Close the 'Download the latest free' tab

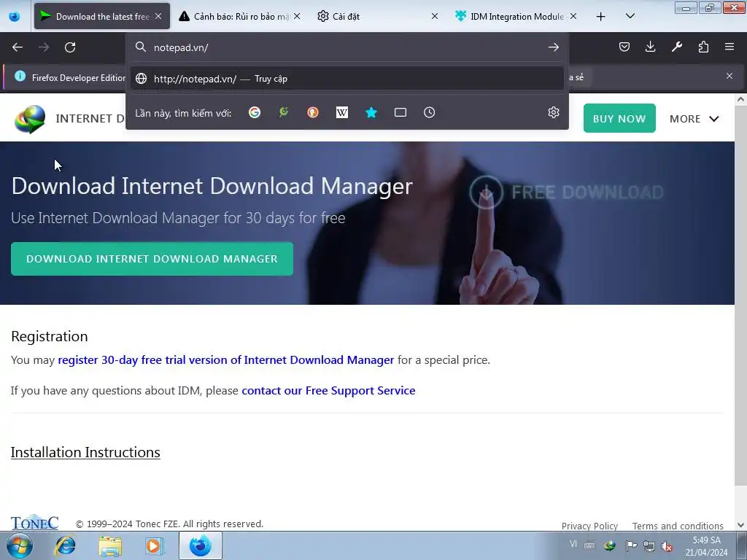click(158, 16)
